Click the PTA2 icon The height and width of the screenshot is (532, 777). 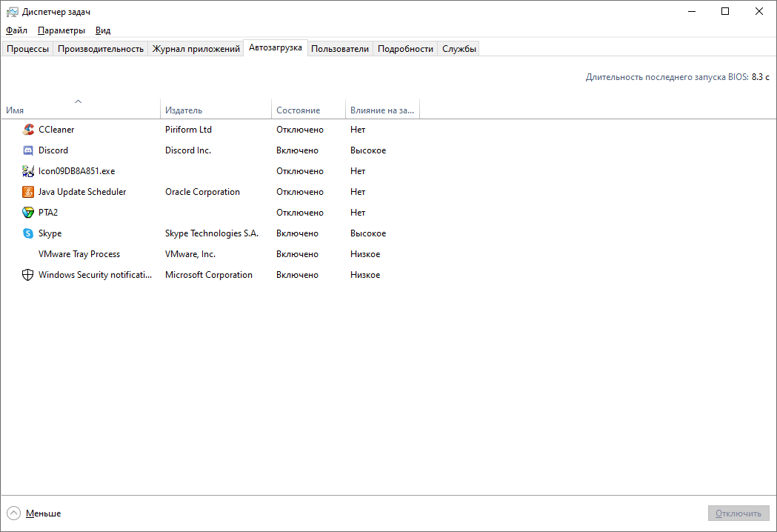pos(28,213)
